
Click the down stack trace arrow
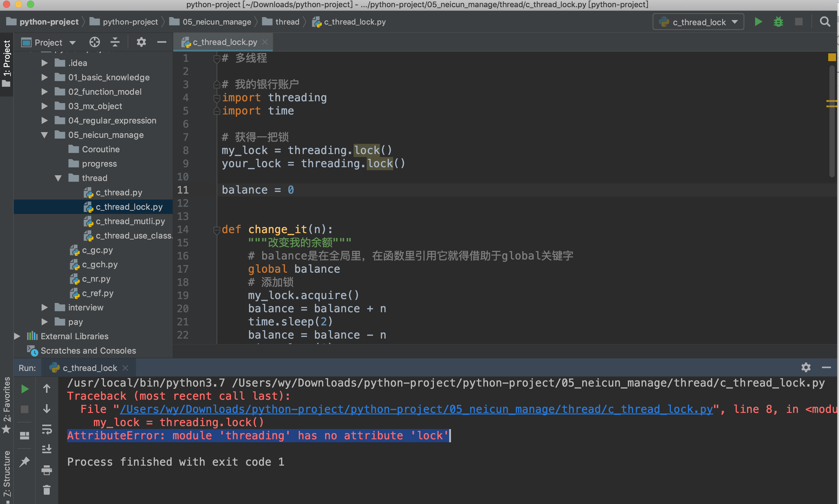[x=47, y=409]
